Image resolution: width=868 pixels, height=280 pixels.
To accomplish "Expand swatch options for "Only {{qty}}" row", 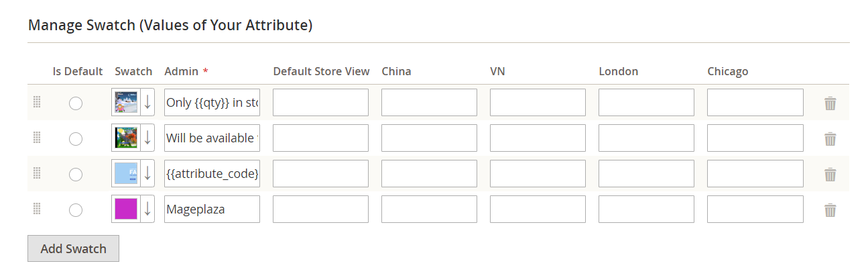I will [147, 102].
